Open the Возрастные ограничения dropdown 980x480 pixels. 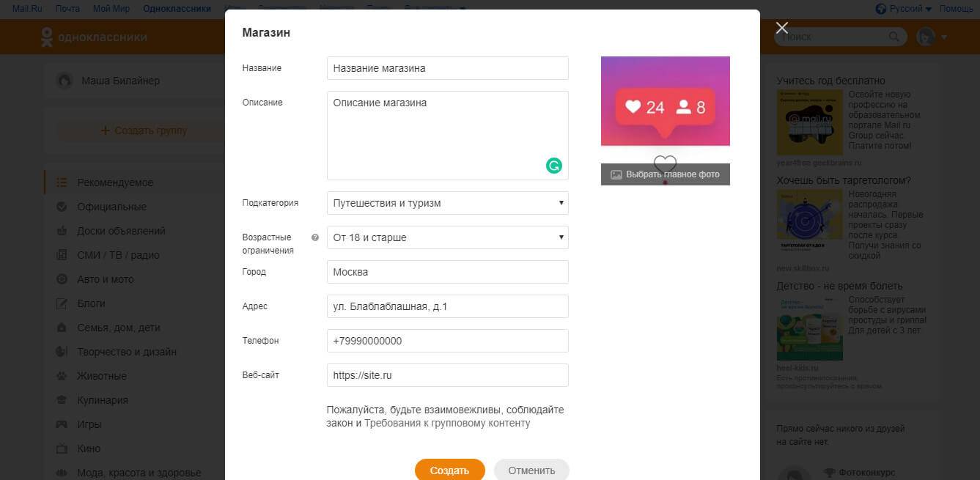pos(447,237)
